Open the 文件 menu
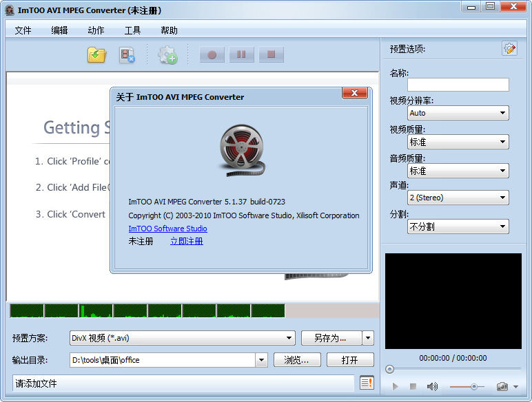Screen dimensions: 532x402 tap(23, 30)
